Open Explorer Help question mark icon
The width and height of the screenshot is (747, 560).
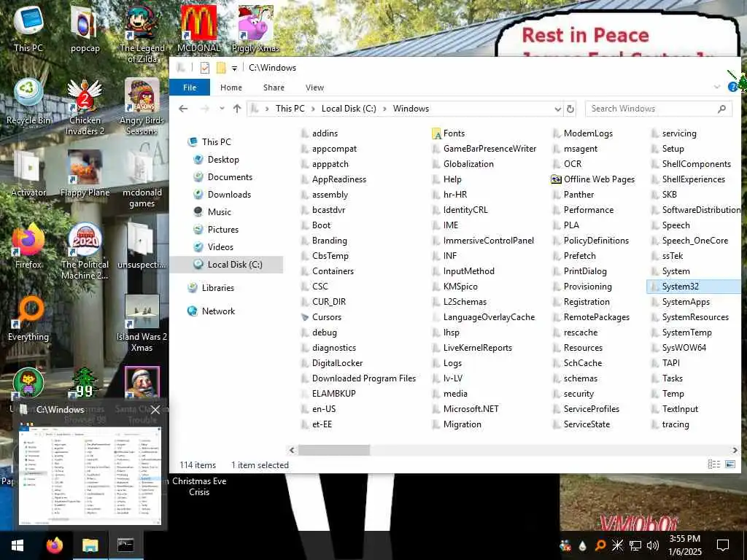[x=732, y=87]
